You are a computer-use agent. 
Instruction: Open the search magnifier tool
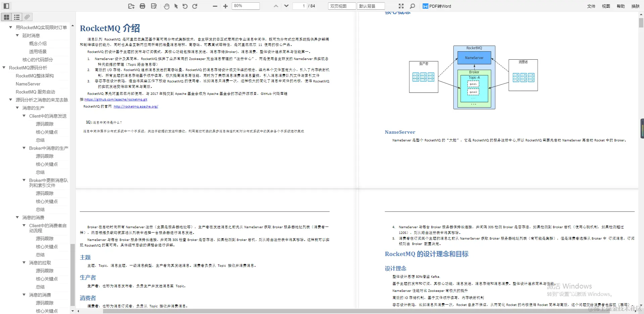pos(412,6)
